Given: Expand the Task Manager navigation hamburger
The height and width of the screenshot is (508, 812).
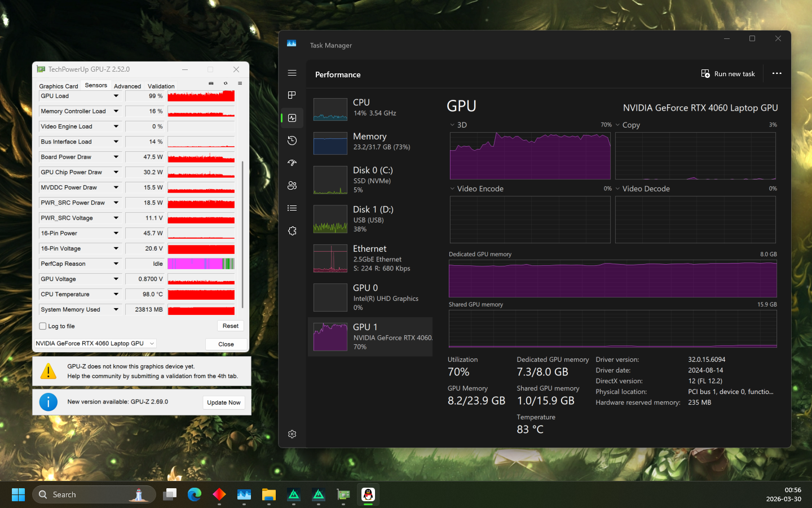Looking at the screenshot, I should (x=292, y=73).
